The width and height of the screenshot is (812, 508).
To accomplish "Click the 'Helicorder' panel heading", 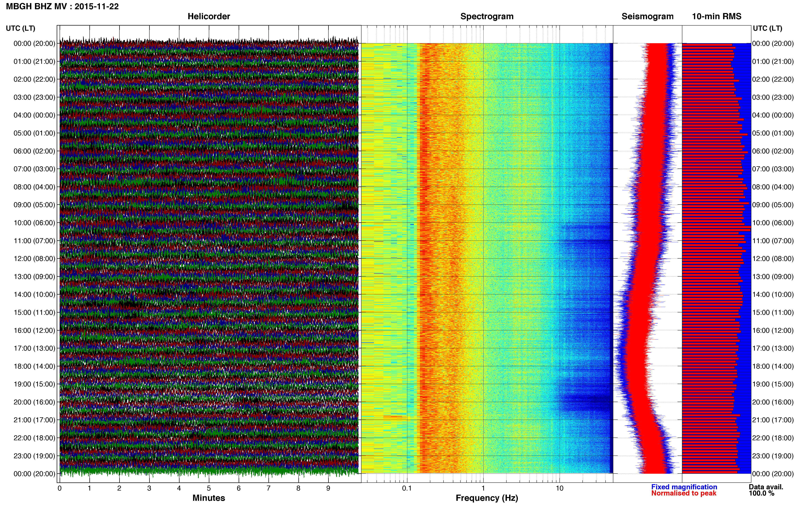I will [209, 16].
